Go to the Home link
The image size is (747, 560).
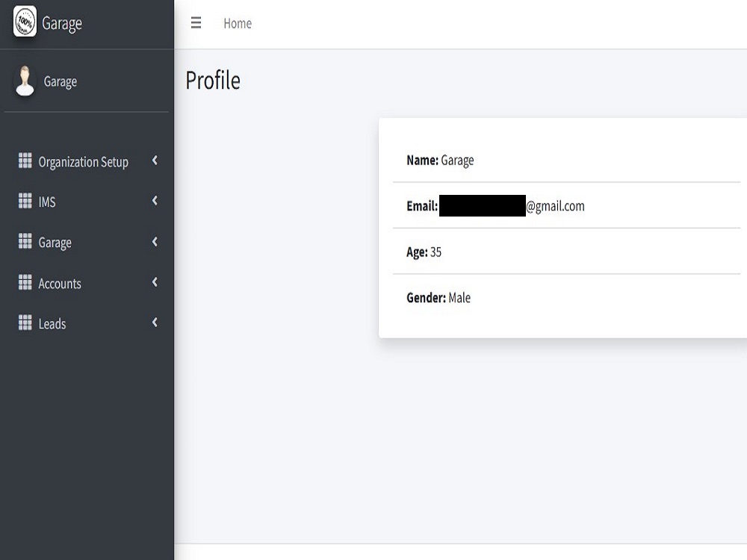pos(238,23)
